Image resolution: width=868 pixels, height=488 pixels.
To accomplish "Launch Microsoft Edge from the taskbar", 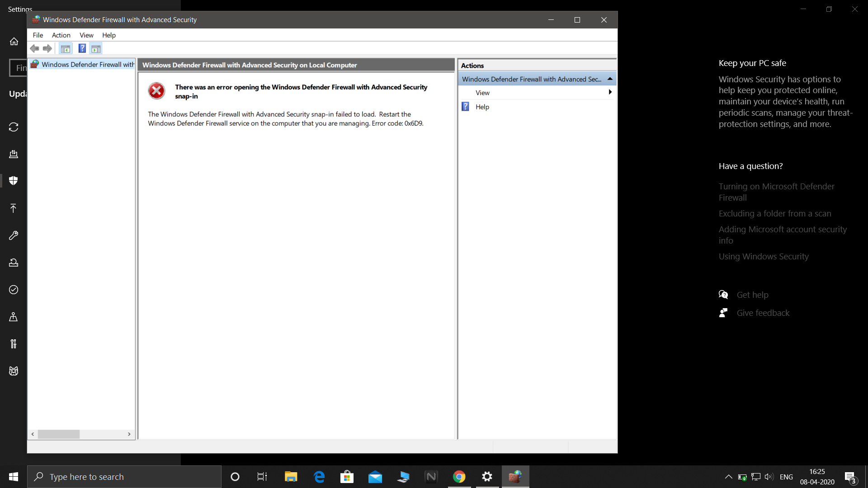I will coord(319,477).
